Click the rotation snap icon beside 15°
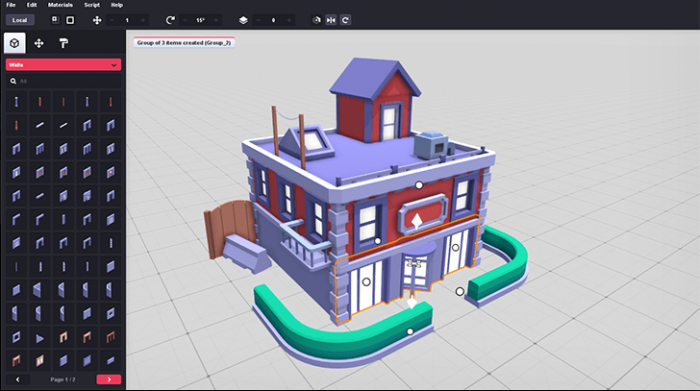This screenshot has width=700, height=391. [x=170, y=20]
